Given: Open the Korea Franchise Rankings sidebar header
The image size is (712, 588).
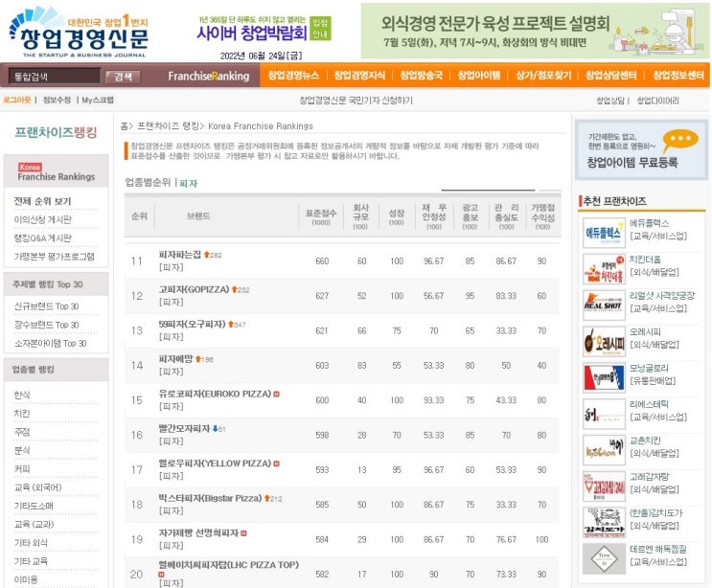Looking at the screenshot, I should [x=57, y=171].
